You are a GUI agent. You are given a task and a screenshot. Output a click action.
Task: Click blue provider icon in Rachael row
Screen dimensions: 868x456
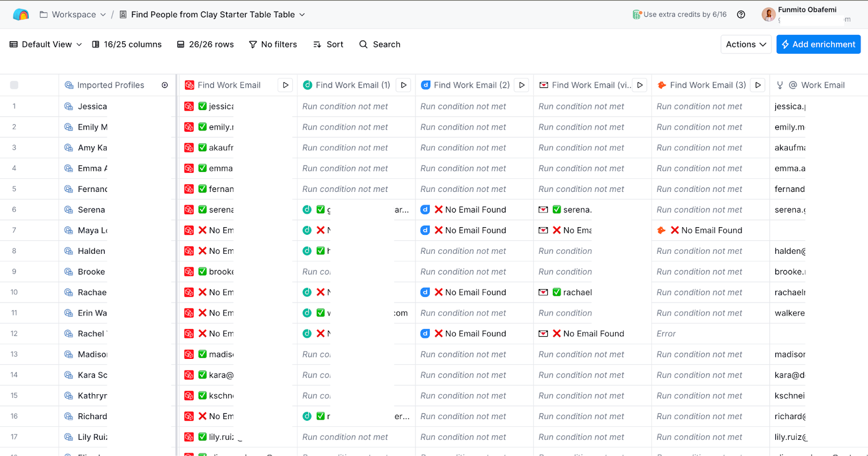(425, 292)
